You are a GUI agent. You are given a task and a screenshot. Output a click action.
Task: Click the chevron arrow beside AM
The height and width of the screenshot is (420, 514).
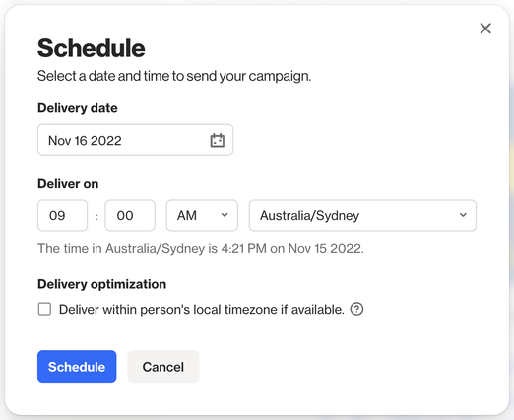click(x=225, y=215)
